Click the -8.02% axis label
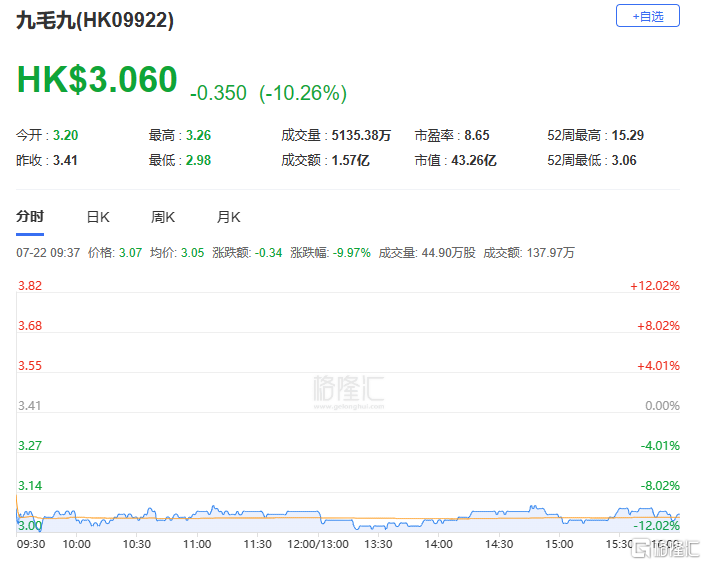Screen dimensions: 706x565 (x=660, y=486)
